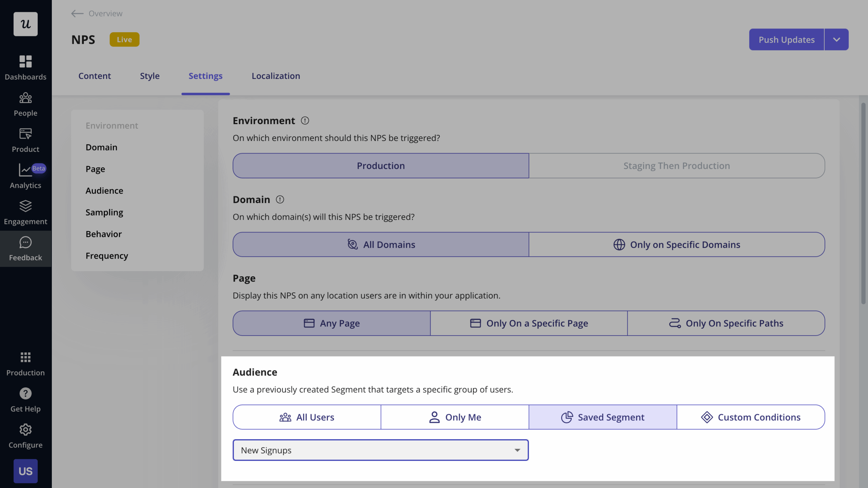868x488 pixels.
Task: Click the Environment info icon
Action: (305, 121)
